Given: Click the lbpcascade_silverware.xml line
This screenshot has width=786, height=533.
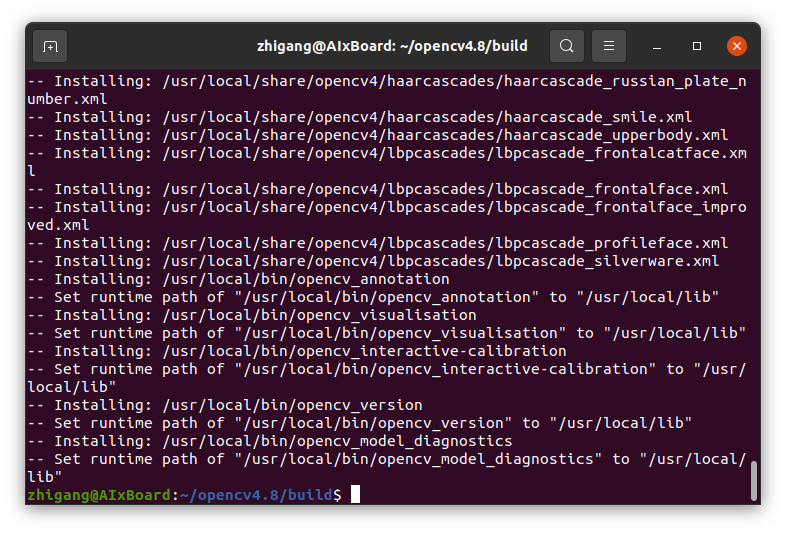Looking at the screenshot, I should point(373,261).
